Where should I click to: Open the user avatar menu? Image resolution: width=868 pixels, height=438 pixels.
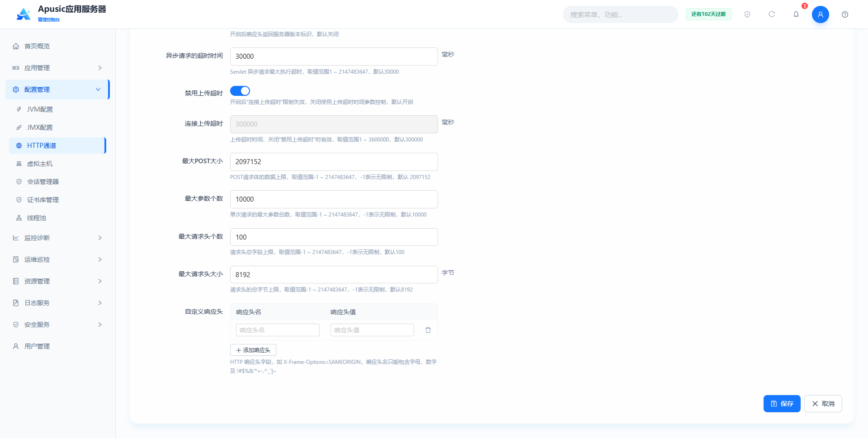tap(820, 14)
